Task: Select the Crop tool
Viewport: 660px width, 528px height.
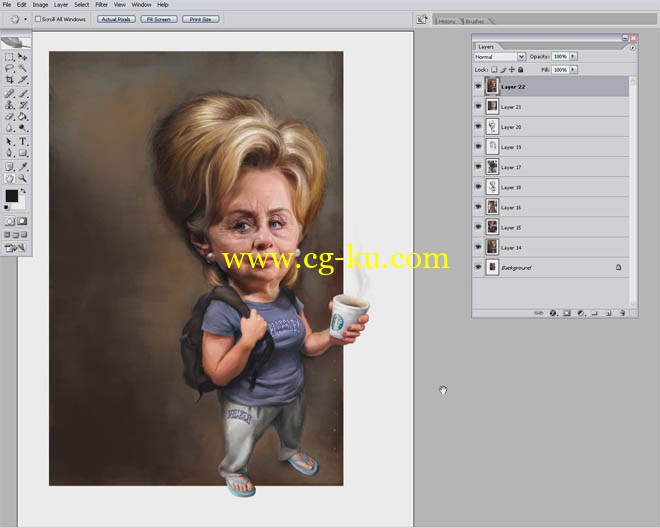Action: [x=9, y=79]
